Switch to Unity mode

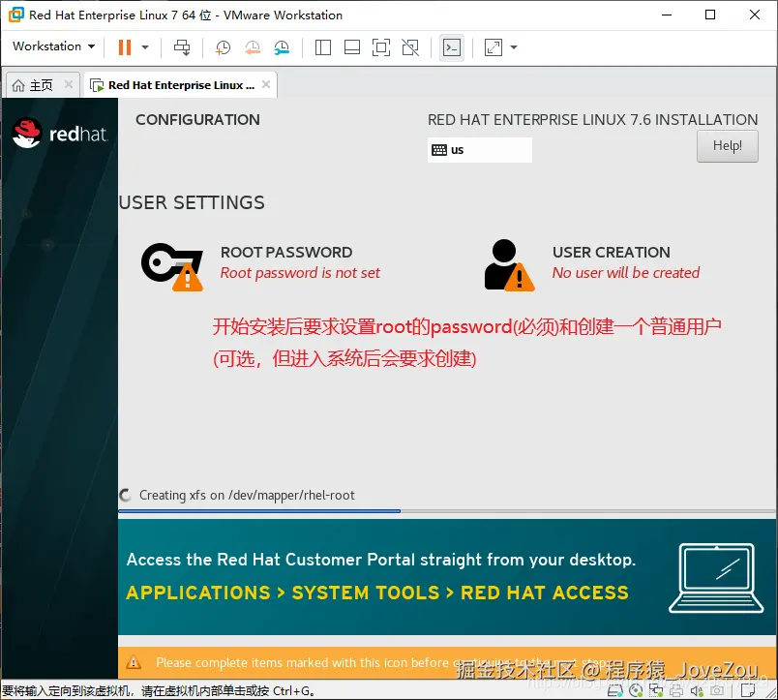(x=410, y=47)
